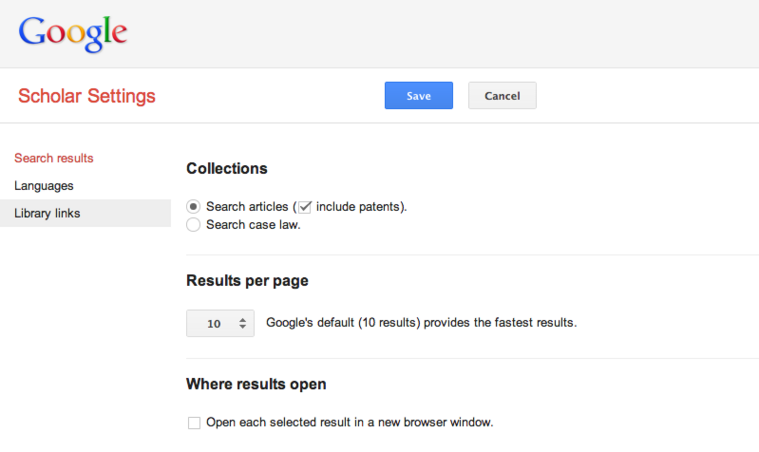Uncheck the include patents checkbox
The image size is (759, 452).
306,206
